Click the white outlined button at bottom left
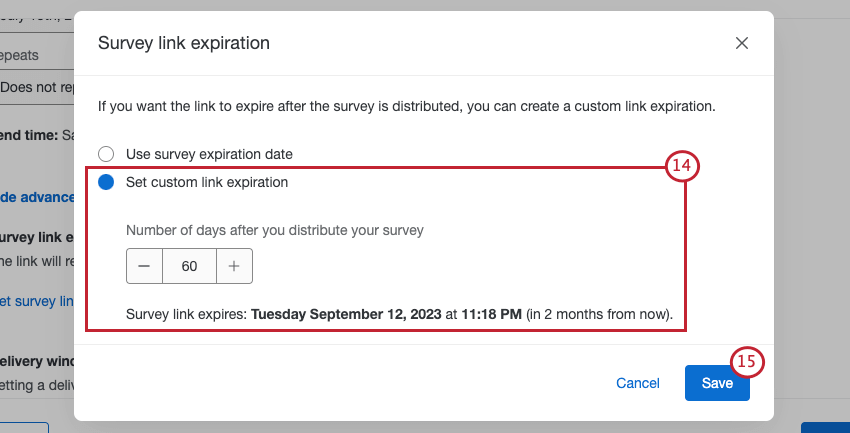This screenshot has width=850, height=433. (x=22, y=426)
